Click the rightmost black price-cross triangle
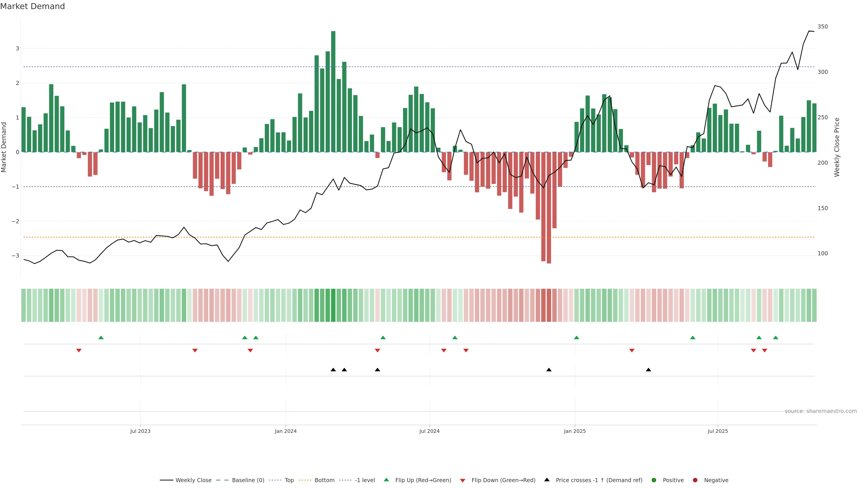The height and width of the screenshot is (488, 868). (x=648, y=370)
